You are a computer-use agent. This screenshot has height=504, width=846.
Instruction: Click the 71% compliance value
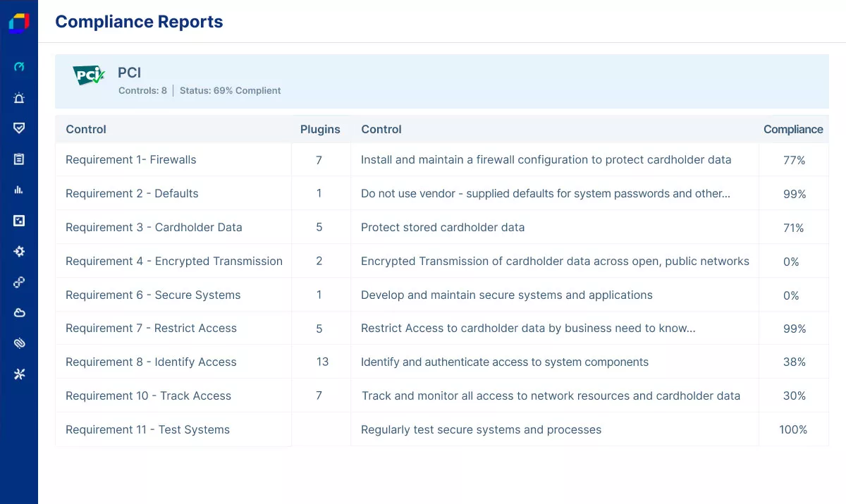[x=793, y=228]
